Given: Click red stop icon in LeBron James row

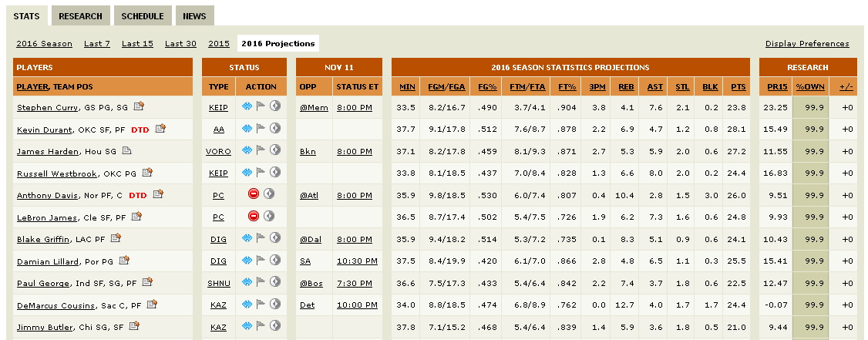Looking at the screenshot, I should [254, 216].
